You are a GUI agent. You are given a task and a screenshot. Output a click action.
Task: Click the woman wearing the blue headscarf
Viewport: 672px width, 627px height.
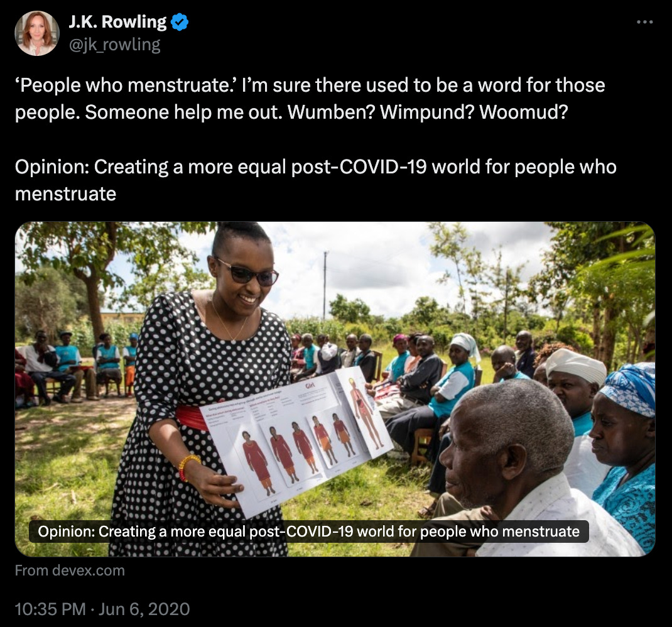(624, 455)
